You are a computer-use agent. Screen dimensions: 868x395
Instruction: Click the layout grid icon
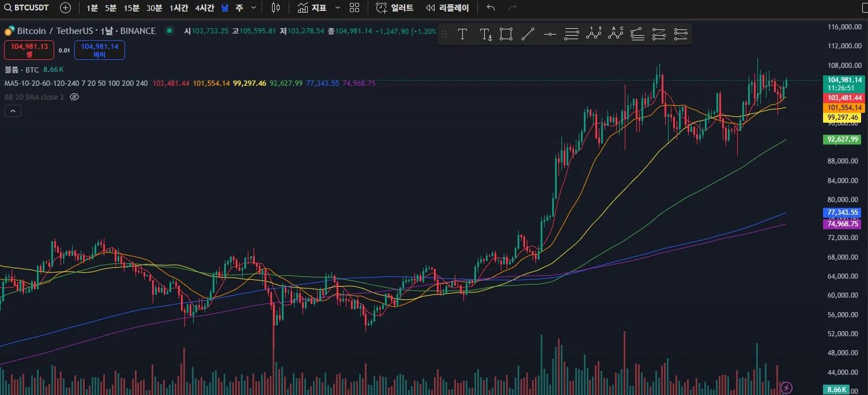tap(354, 8)
